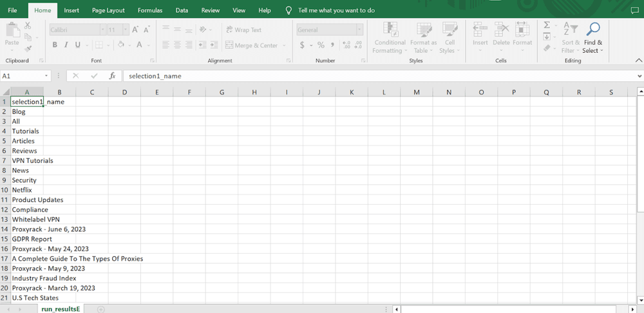Screen dimensions: 644x313
Task: Click the AutoSum sigma icon
Action: pyautogui.click(x=547, y=26)
